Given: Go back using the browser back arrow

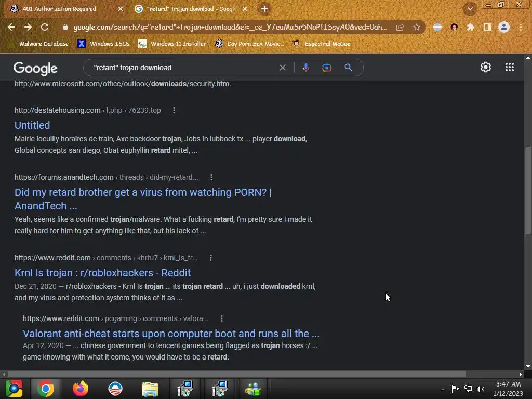Looking at the screenshot, I should pyautogui.click(x=11, y=27).
